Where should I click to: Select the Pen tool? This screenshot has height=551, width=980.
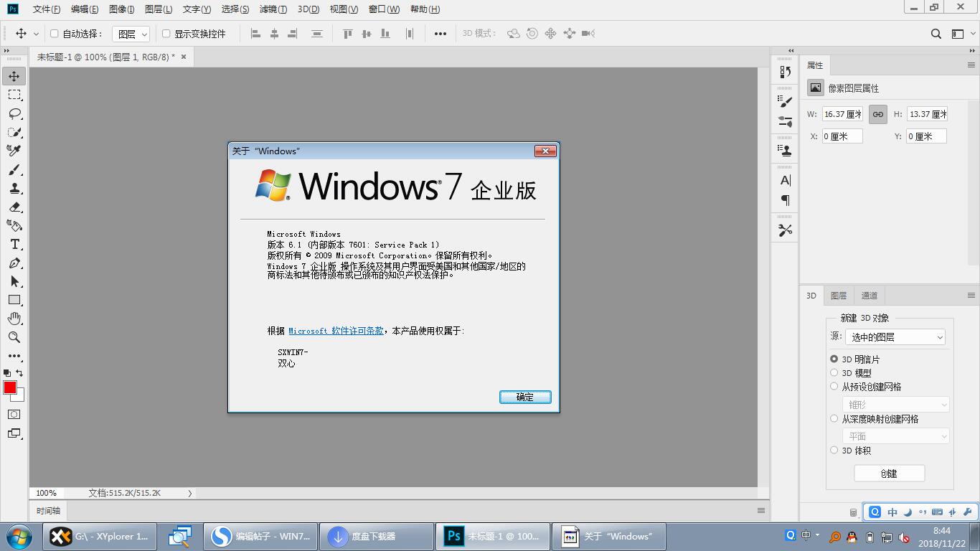point(14,263)
